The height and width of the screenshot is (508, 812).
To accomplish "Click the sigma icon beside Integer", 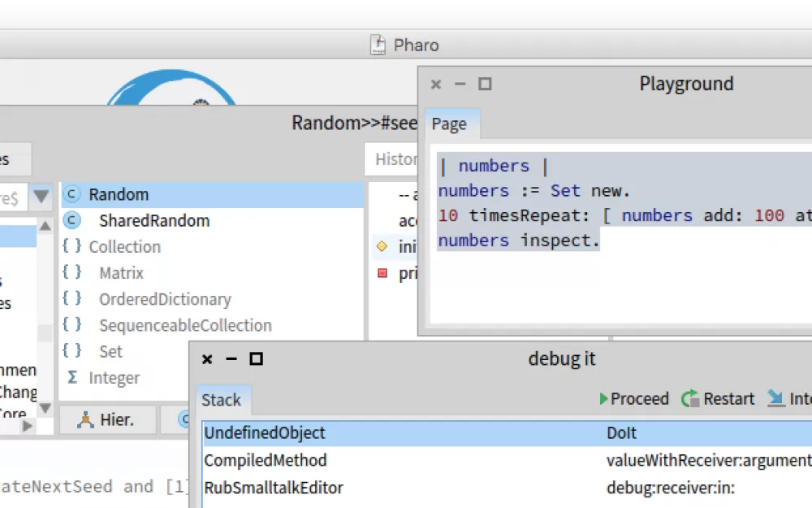I will click(72, 377).
